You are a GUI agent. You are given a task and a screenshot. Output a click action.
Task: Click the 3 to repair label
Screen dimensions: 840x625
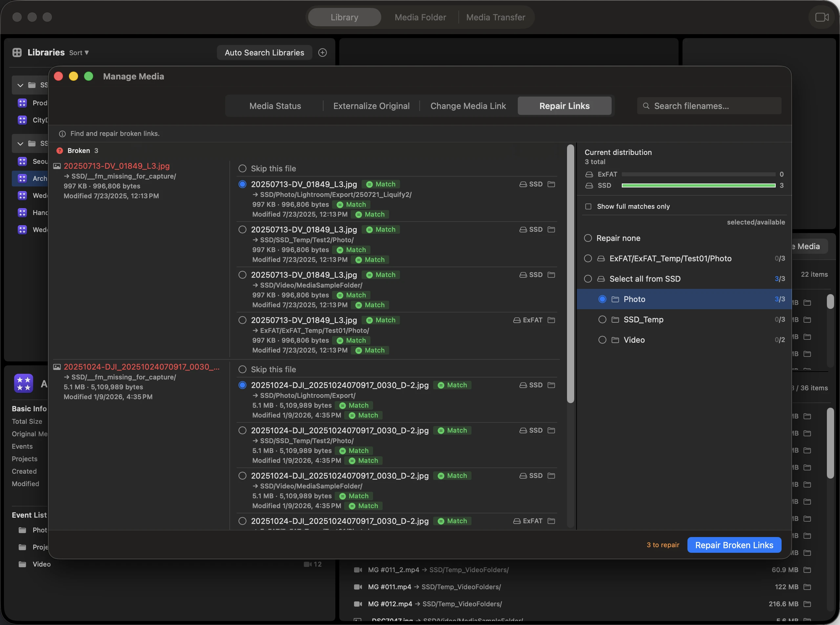coord(662,545)
